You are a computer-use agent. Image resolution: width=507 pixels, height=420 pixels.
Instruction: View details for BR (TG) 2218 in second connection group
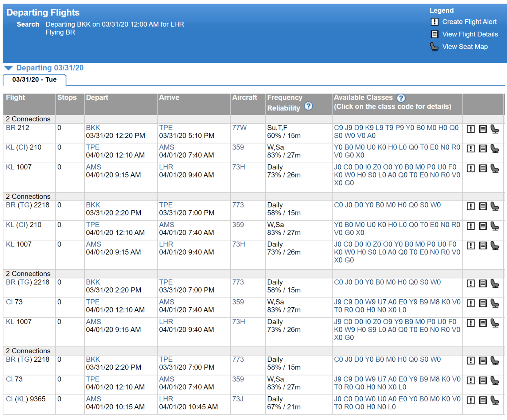483,206
